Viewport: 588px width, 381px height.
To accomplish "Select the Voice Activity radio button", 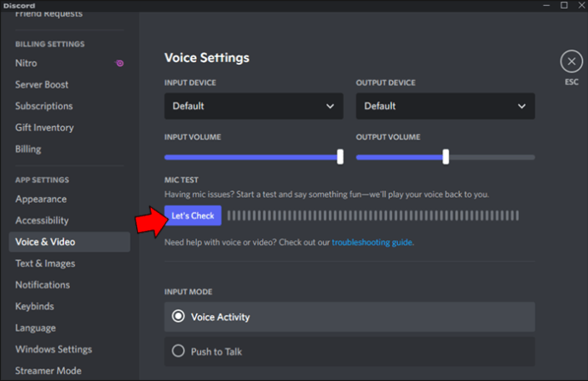I will pos(178,316).
